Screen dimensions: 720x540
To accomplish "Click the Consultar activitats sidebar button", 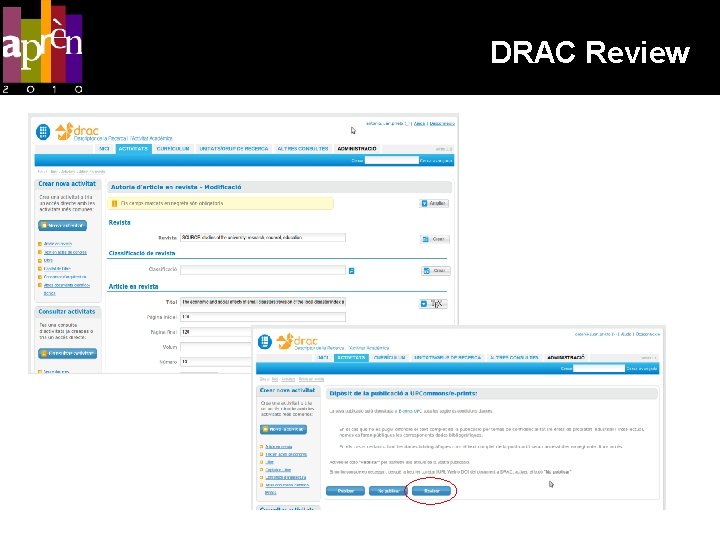I will tap(68, 353).
